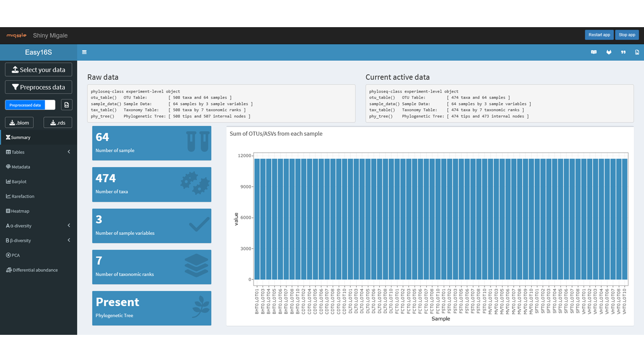Viewport: 644px width, 362px height.
Task: Click the code file icon beside toggle
Action: coord(66,105)
